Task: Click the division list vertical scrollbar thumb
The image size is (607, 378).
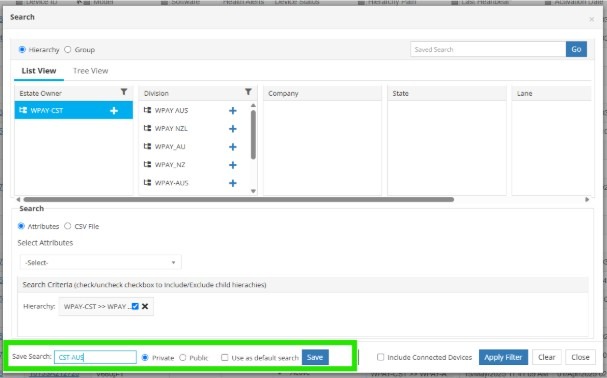Action: (253, 134)
